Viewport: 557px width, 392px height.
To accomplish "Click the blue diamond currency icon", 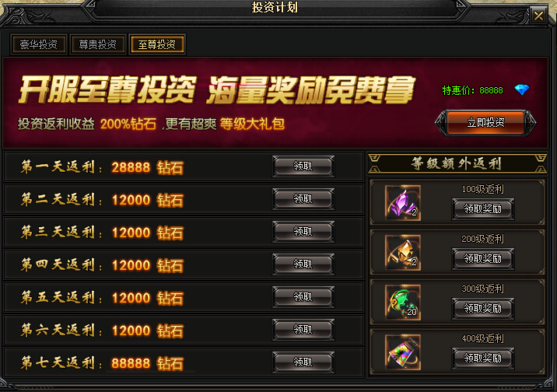I will point(522,90).
